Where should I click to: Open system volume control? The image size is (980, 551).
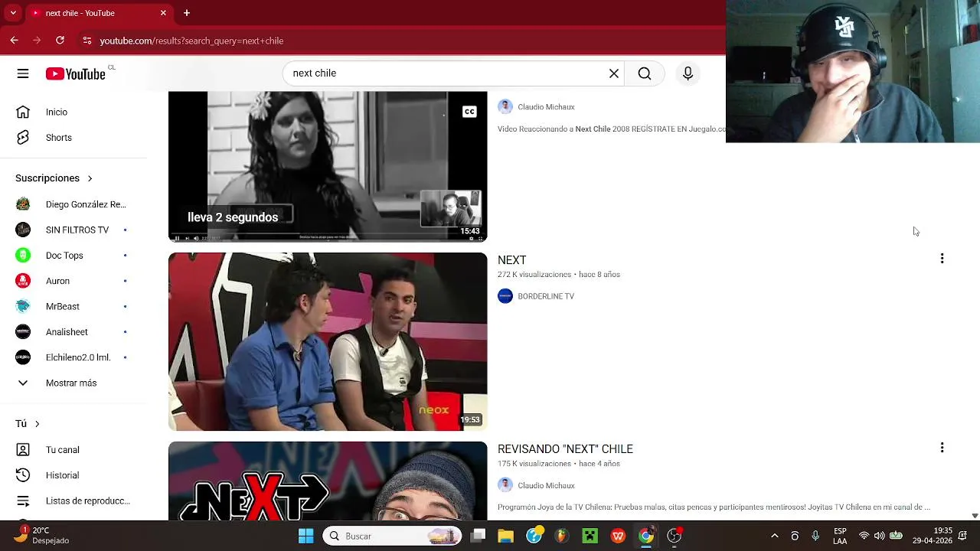click(x=879, y=536)
